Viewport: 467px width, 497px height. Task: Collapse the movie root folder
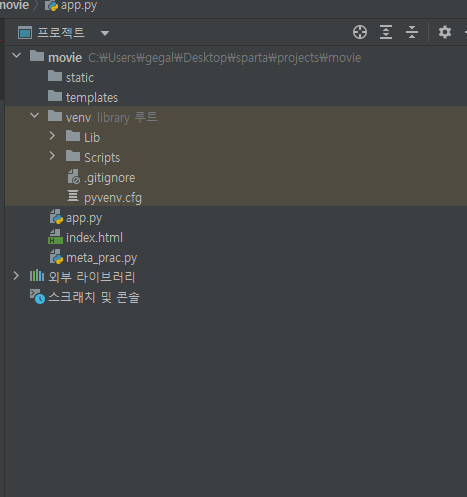[x=16, y=56]
